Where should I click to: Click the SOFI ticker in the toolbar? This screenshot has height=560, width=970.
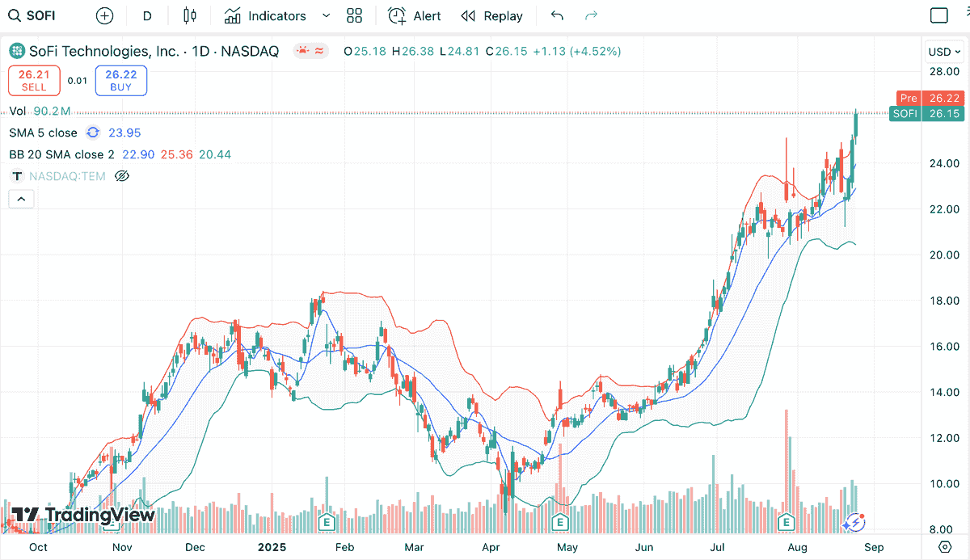point(41,16)
